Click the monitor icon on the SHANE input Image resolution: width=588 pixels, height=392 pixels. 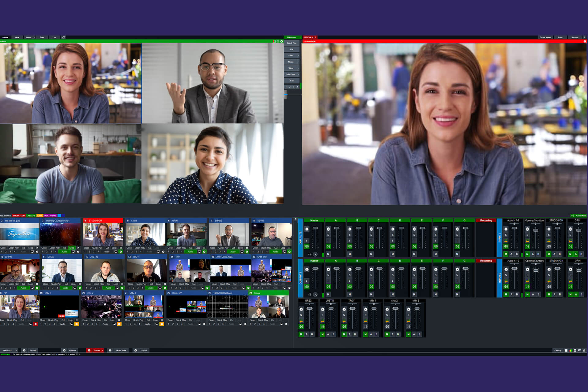242,252
